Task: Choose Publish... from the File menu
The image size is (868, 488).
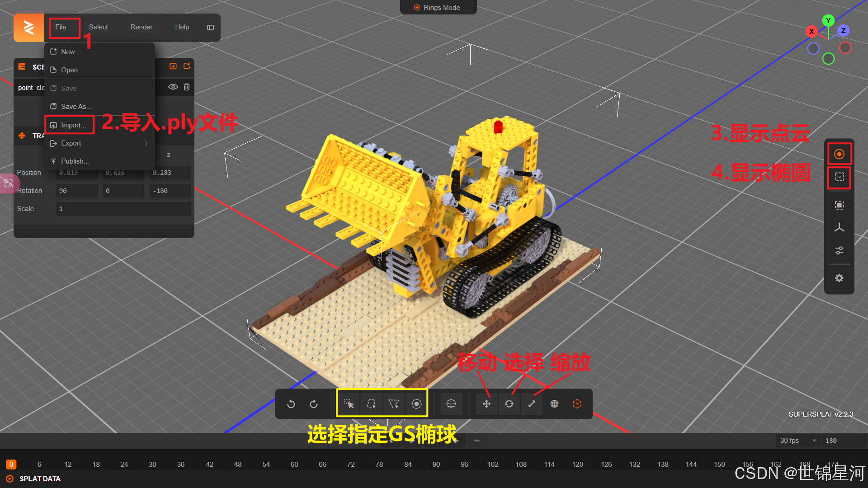Action: (99, 161)
